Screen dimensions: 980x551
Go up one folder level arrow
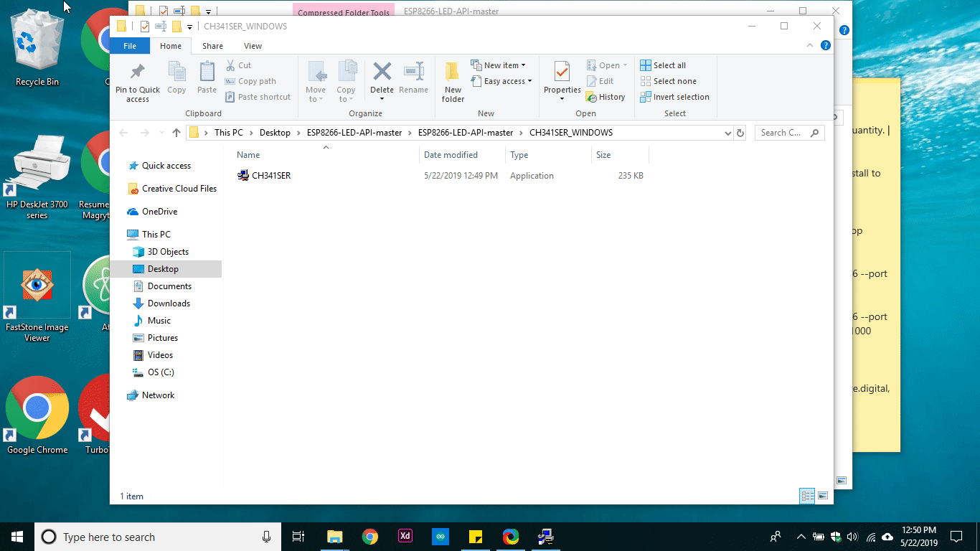click(176, 133)
